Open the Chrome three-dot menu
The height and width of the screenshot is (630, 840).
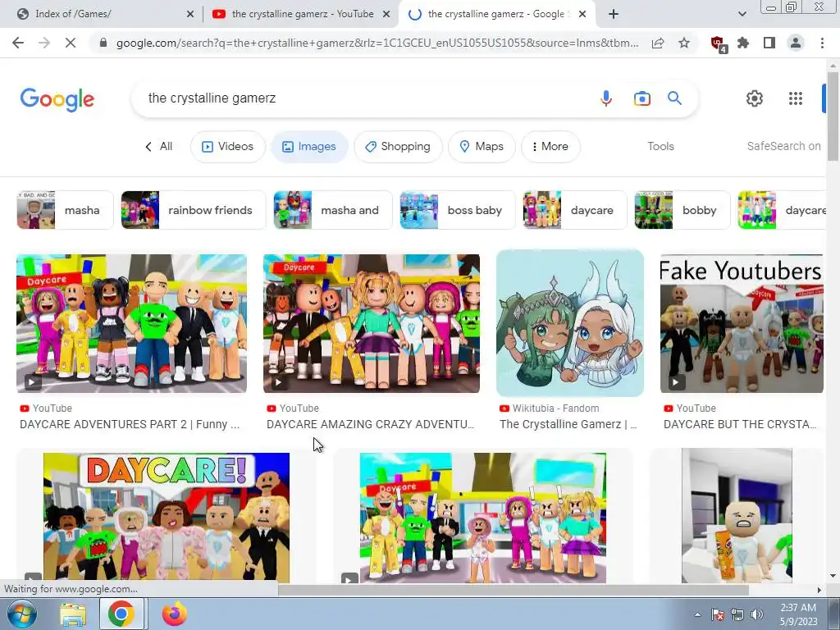pos(822,43)
